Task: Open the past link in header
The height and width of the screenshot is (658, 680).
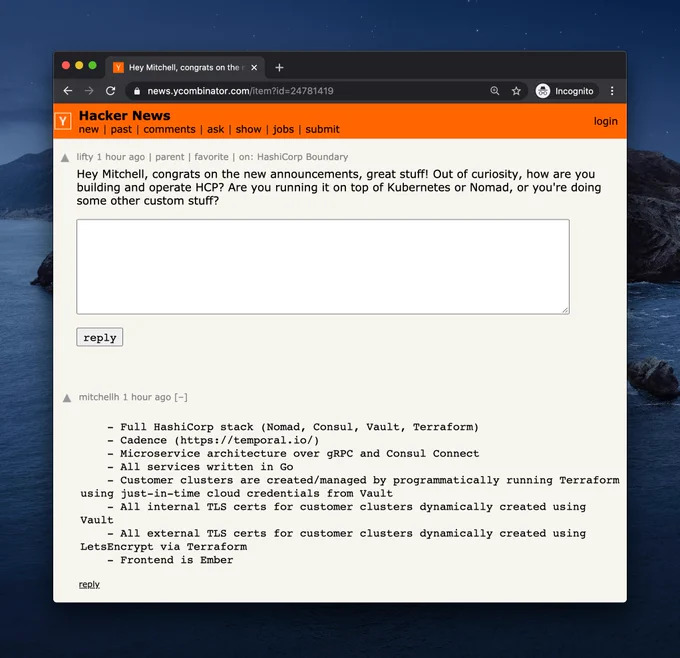Action: 121,129
